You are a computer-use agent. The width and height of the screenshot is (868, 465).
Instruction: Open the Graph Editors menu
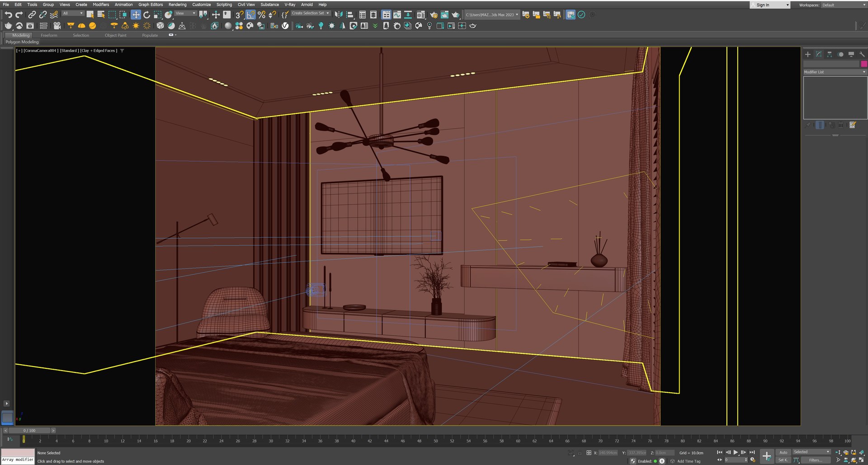[151, 5]
